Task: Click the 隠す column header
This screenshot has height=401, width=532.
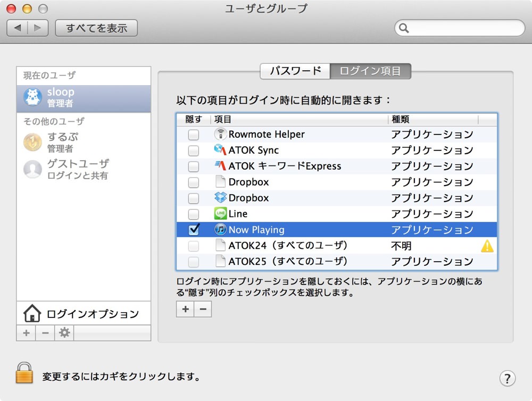Action: (194, 119)
